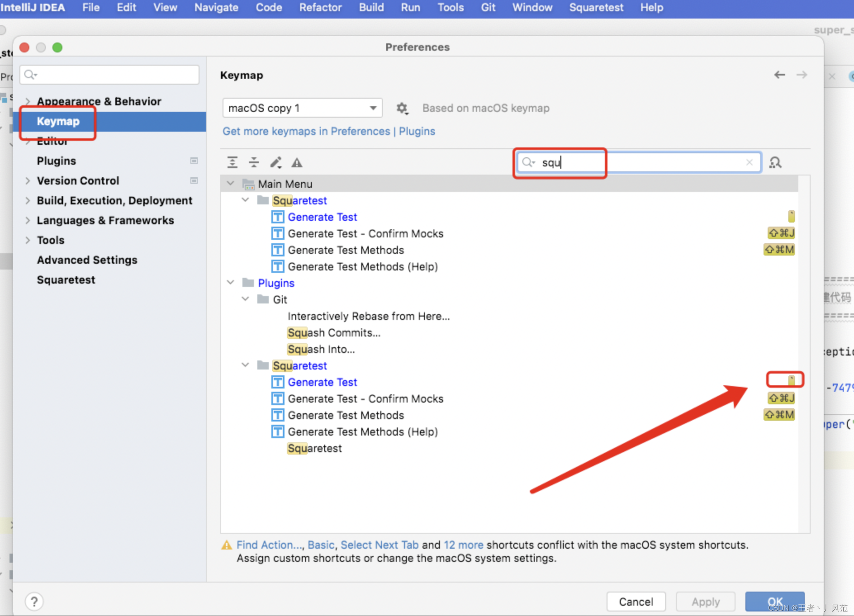The image size is (854, 616).
Task: Open the Git menu
Action: click(488, 7)
